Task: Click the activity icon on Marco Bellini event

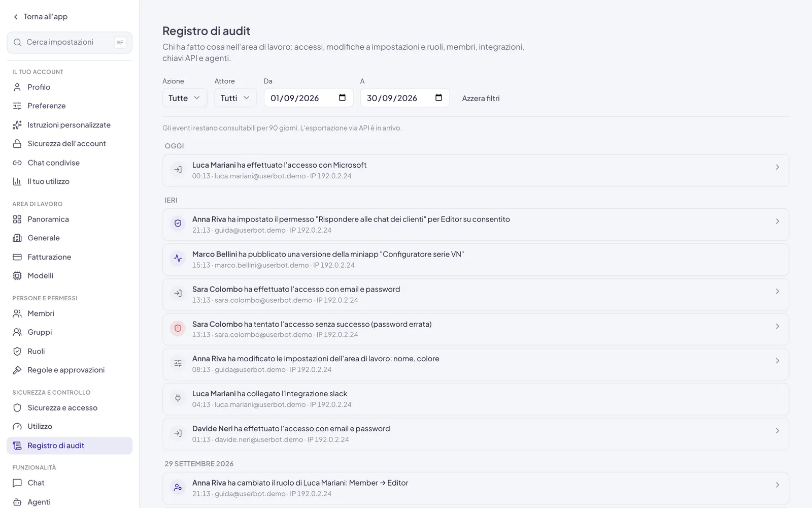Action: pyautogui.click(x=178, y=258)
